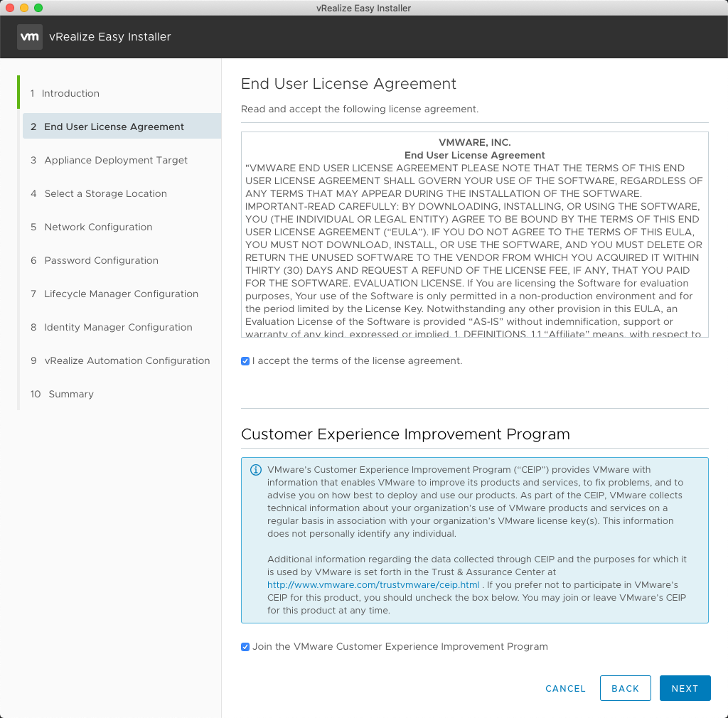Close the installer window with red button
The height and width of the screenshot is (718, 728).
click(x=10, y=8)
